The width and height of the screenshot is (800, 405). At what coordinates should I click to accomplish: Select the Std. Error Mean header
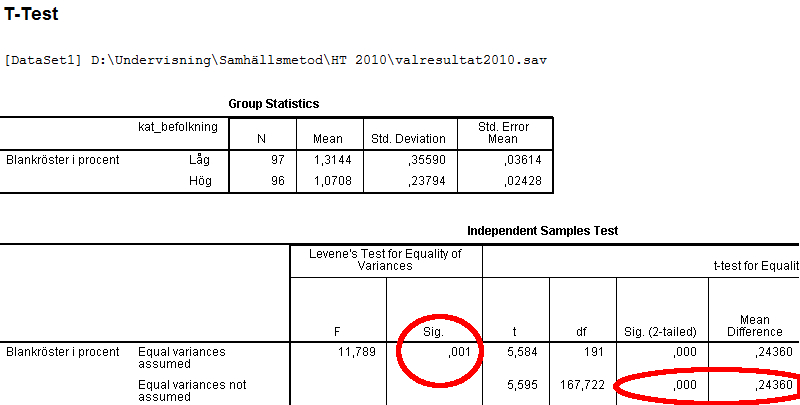(x=504, y=133)
